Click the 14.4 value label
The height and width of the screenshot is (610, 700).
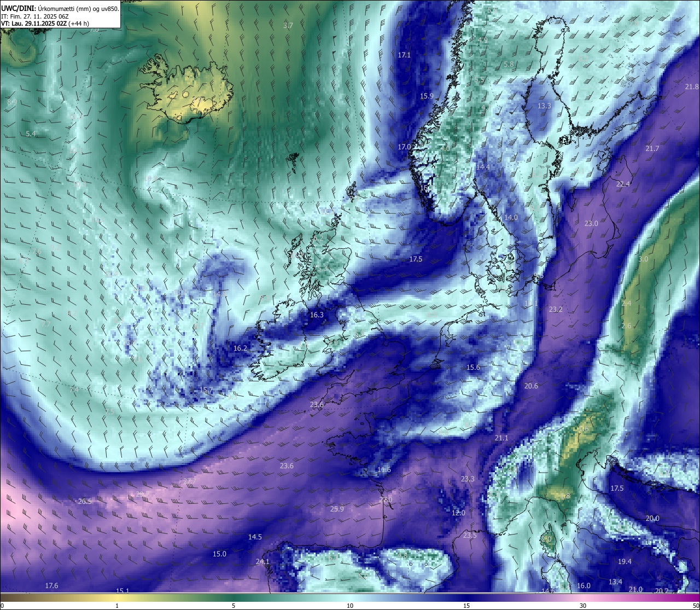coord(483,167)
